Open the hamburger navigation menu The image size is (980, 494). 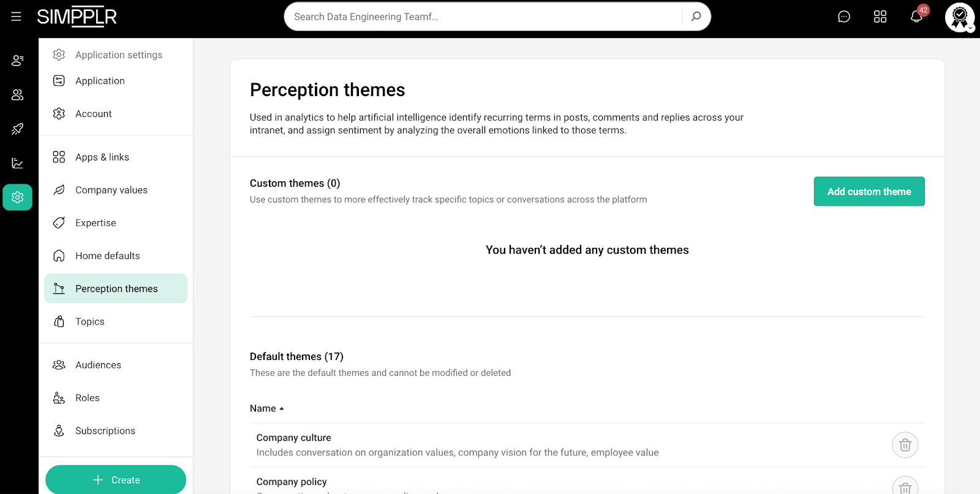click(16, 17)
